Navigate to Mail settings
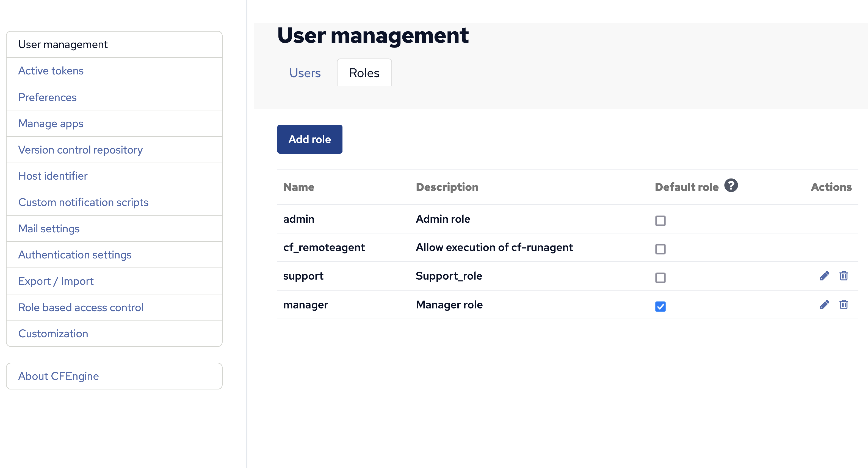Viewport: 868px width, 468px height. [x=49, y=229]
